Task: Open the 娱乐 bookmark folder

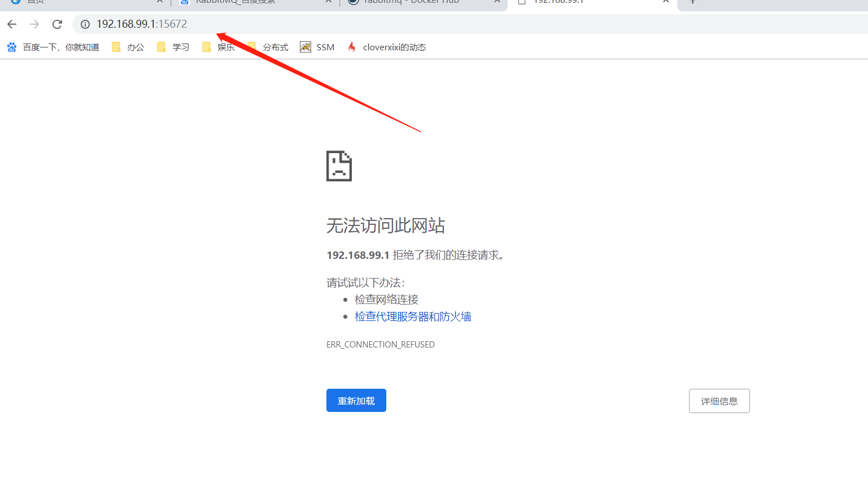Action: click(219, 47)
